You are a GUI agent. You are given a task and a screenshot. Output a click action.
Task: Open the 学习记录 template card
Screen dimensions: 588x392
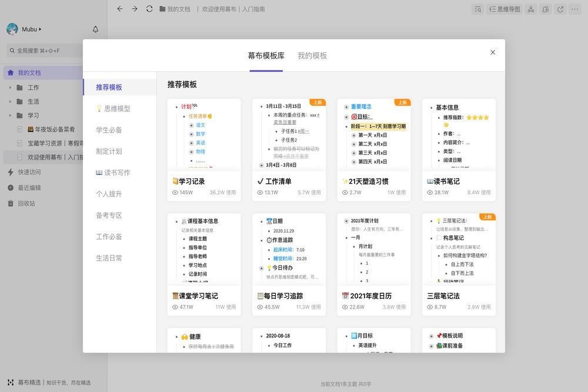[x=204, y=150]
